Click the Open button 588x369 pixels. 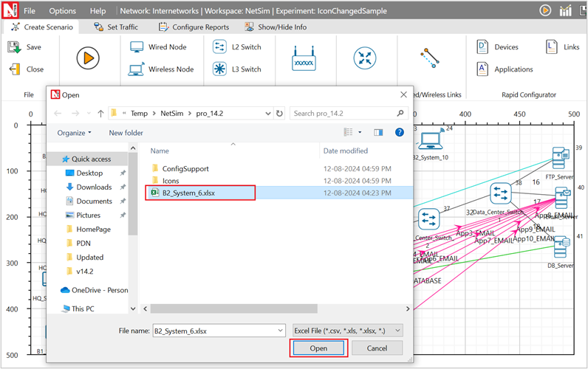coord(318,348)
